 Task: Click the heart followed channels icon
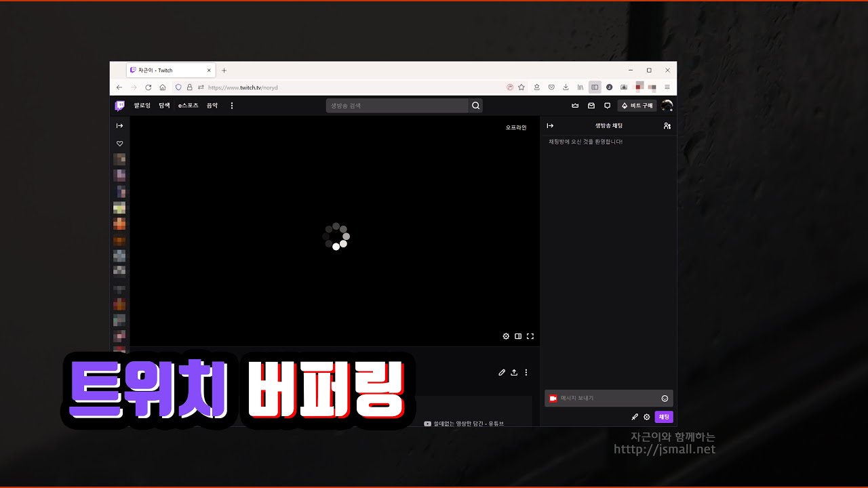coord(120,144)
